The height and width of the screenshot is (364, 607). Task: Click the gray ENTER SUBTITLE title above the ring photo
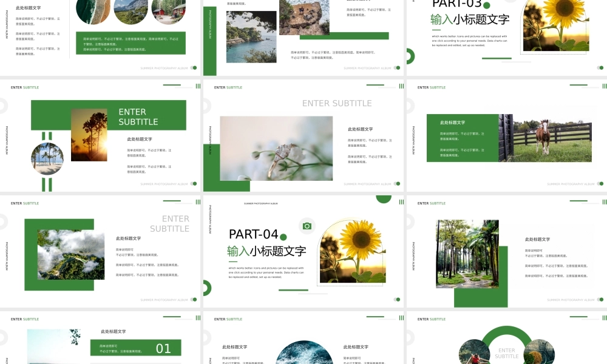[x=337, y=103]
